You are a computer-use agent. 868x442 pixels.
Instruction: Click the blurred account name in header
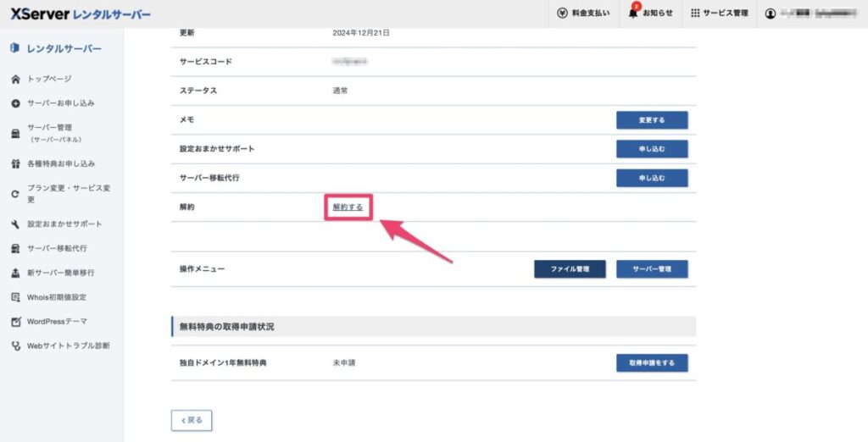coord(819,14)
